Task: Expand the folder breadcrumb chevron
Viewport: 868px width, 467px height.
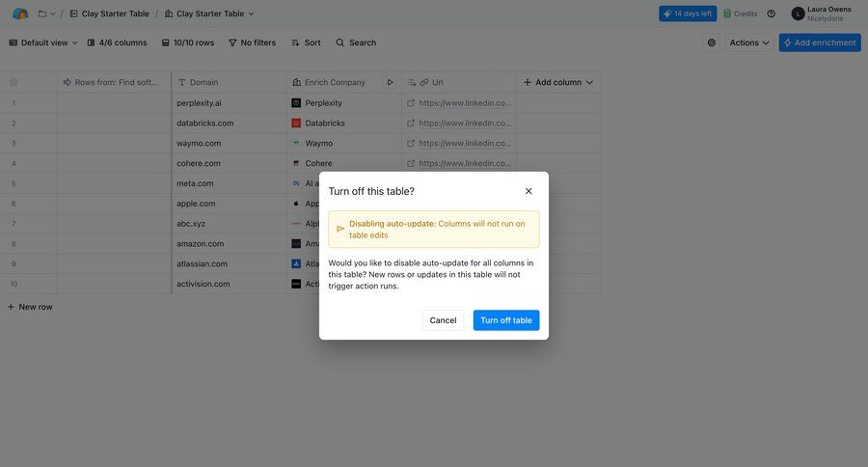Action: (53, 14)
